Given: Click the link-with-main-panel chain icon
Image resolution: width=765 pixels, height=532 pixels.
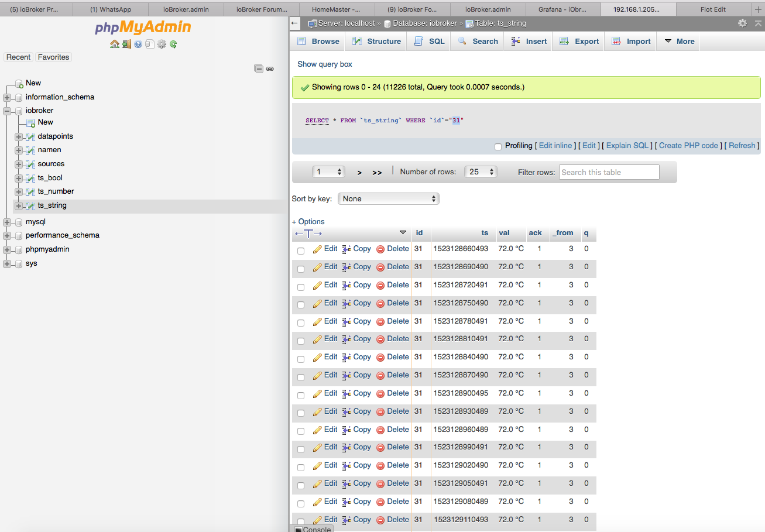Looking at the screenshot, I should pyautogui.click(x=270, y=68).
